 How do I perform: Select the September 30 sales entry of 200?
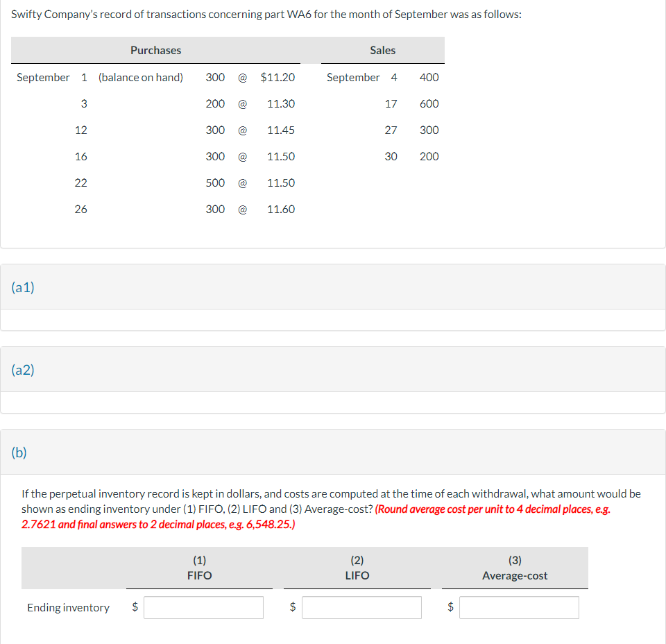[x=429, y=156]
